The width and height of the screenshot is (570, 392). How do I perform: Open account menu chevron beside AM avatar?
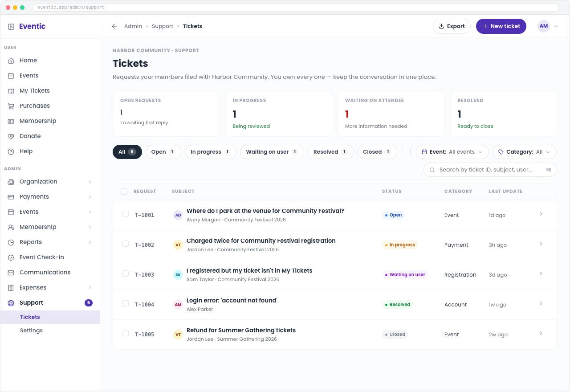tap(556, 26)
